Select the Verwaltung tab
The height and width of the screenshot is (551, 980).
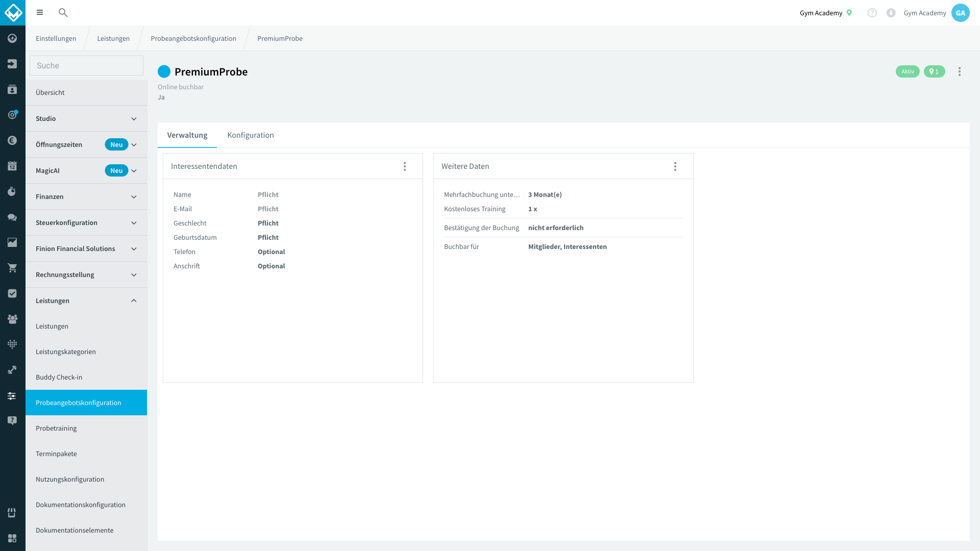(187, 135)
